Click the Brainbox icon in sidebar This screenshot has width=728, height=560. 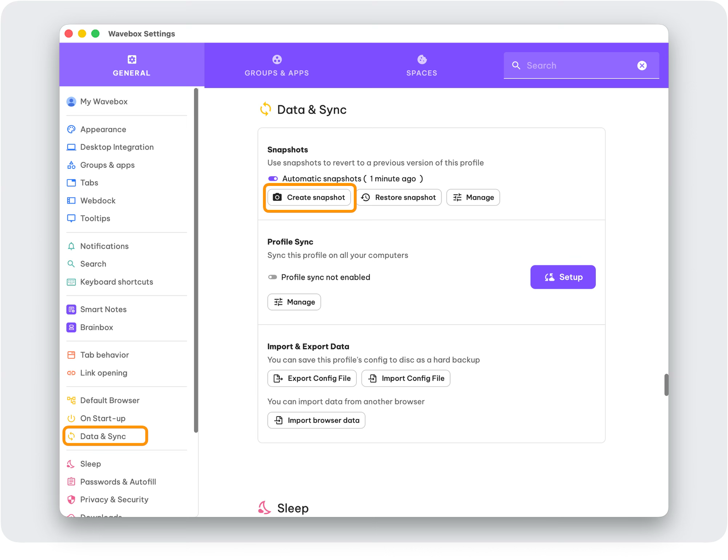pyautogui.click(x=71, y=327)
